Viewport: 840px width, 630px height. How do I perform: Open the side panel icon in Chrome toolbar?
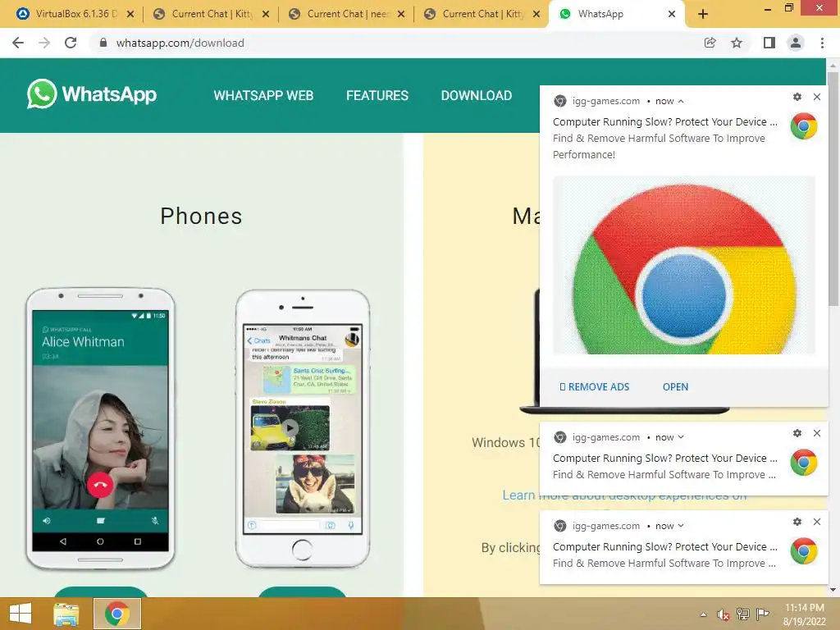click(x=769, y=43)
